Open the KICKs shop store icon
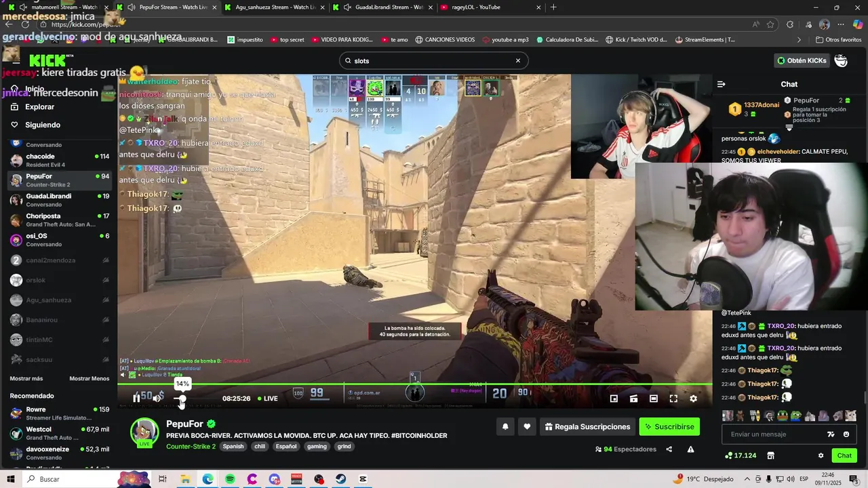The height and width of the screenshot is (488, 868). [770, 455]
